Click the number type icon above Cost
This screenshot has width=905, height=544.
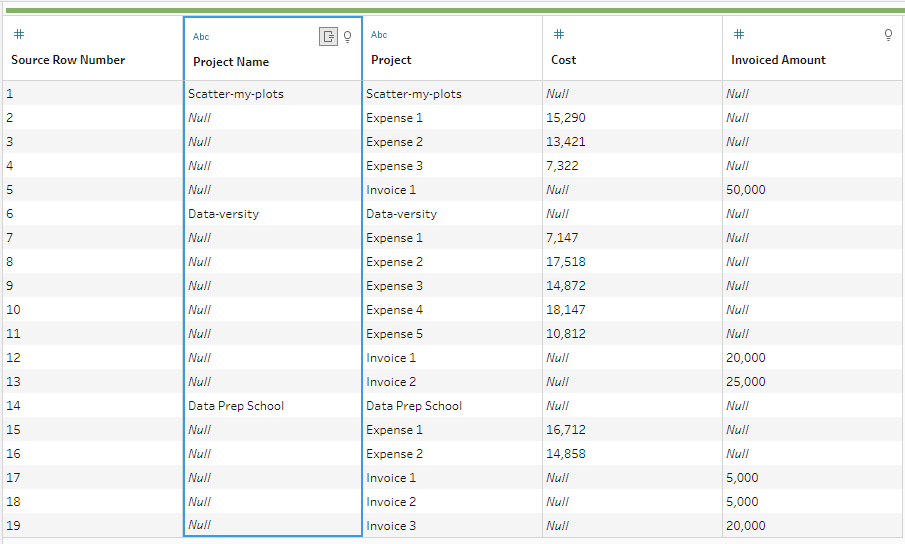558,35
